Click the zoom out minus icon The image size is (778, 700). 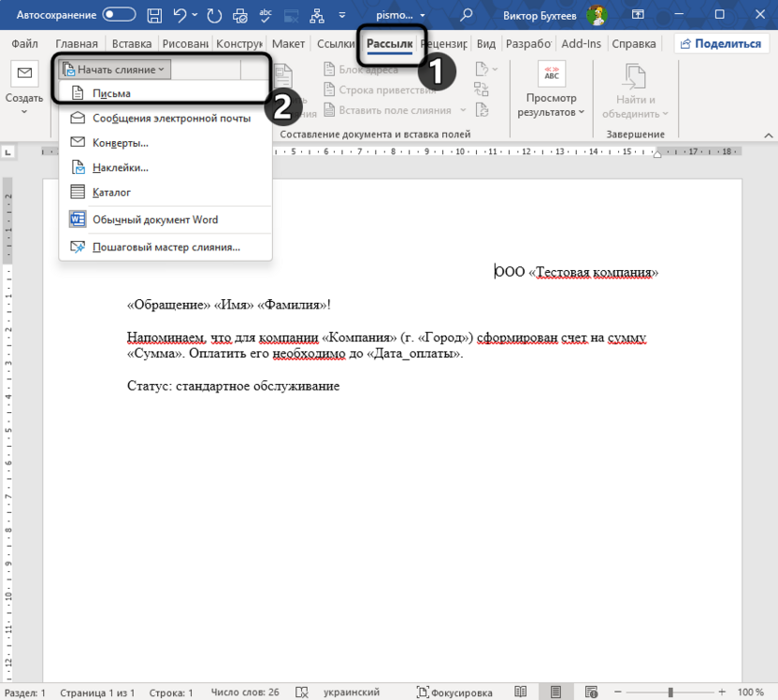coord(618,692)
